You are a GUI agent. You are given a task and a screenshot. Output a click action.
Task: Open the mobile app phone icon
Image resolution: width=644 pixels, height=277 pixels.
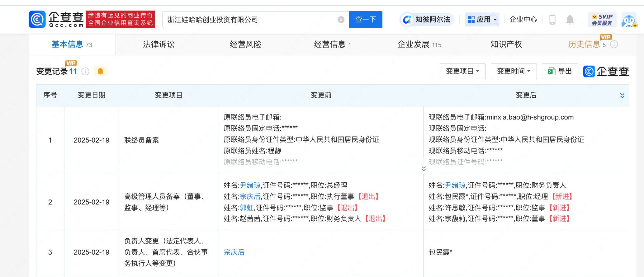552,20
